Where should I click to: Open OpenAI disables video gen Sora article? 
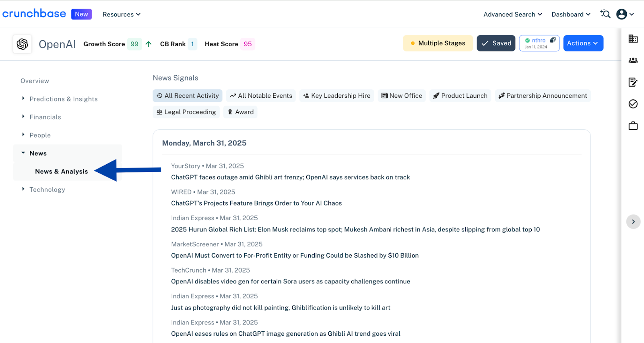pyautogui.click(x=291, y=281)
